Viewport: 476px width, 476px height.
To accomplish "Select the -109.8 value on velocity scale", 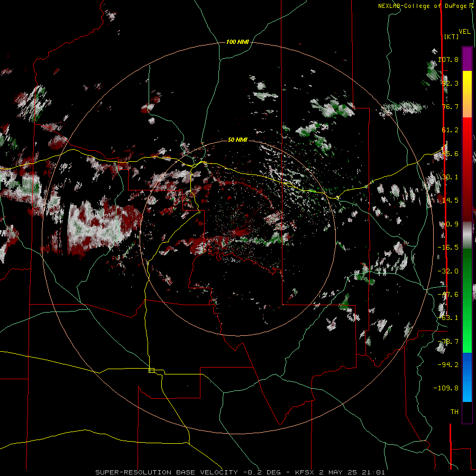I will tap(446, 388).
